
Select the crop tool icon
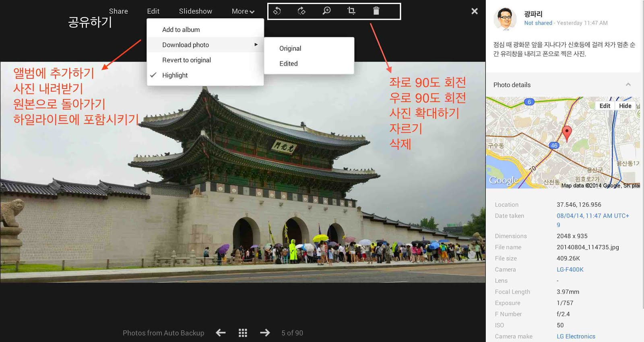[351, 11]
